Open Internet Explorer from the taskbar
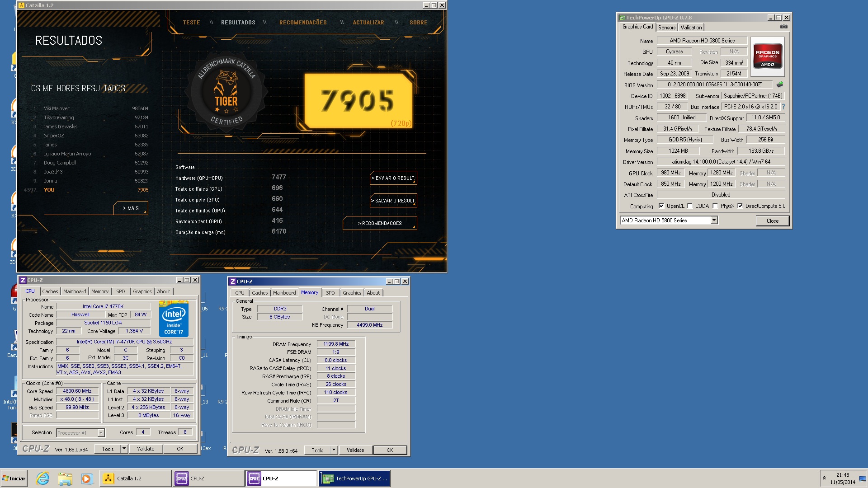 click(x=42, y=479)
